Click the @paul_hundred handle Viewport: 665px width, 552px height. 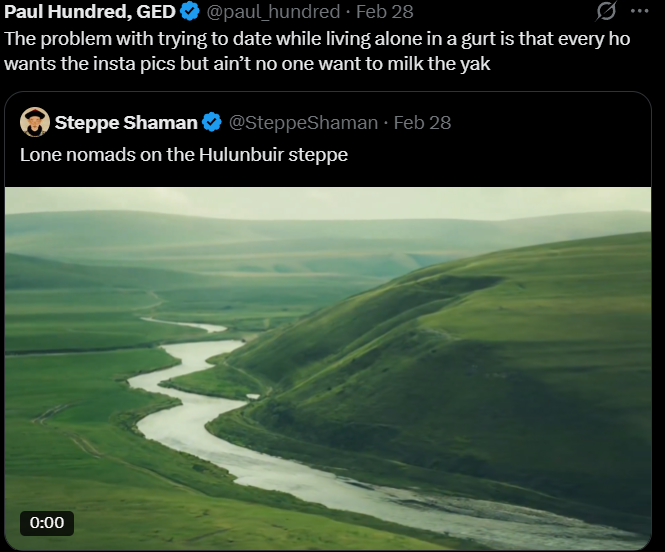click(x=273, y=12)
